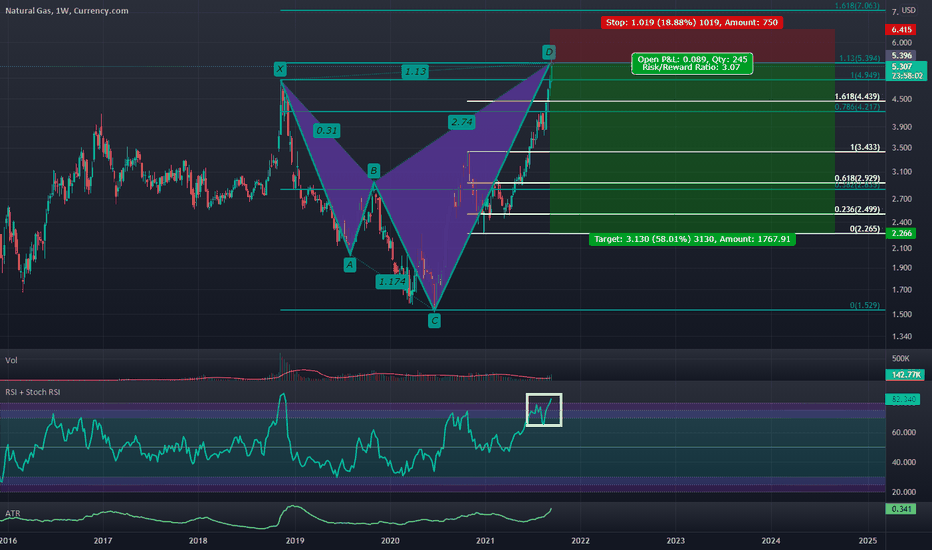Click the C point label of pattern

[434, 321]
